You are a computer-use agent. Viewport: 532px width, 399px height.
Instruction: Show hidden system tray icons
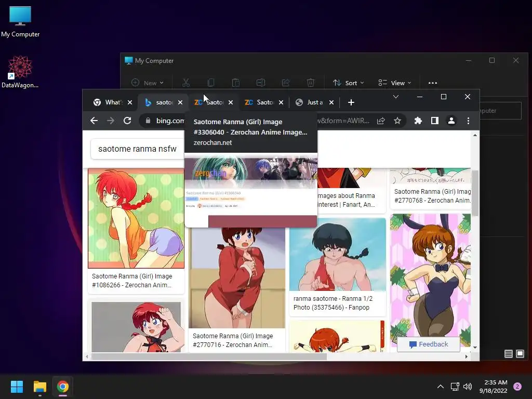pos(441,387)
